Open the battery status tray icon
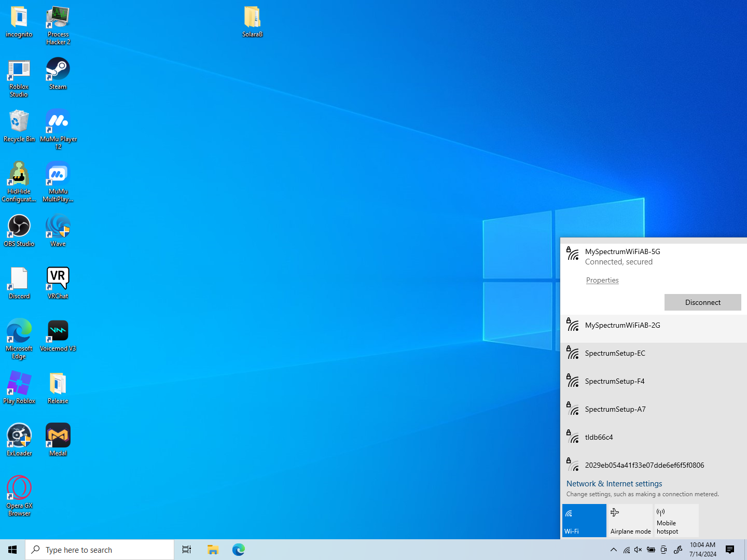The image size is (747, 560). pos(651,550)
